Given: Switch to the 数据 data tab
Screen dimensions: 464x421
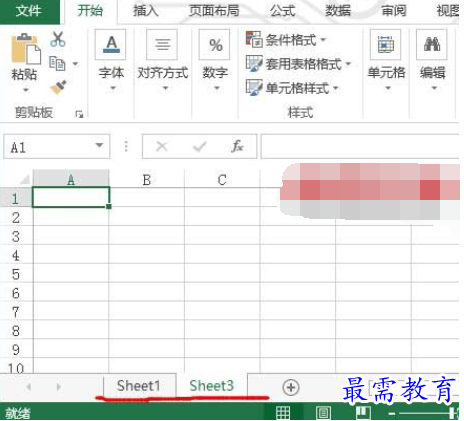Looking at the screenshot, I should [338, 11].
